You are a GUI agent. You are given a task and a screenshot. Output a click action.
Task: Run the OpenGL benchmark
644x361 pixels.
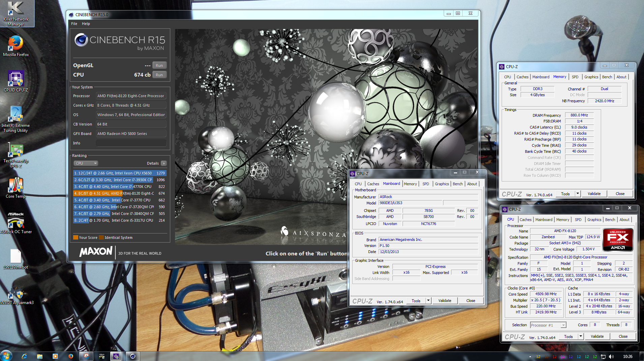click(x=159, y=65)
